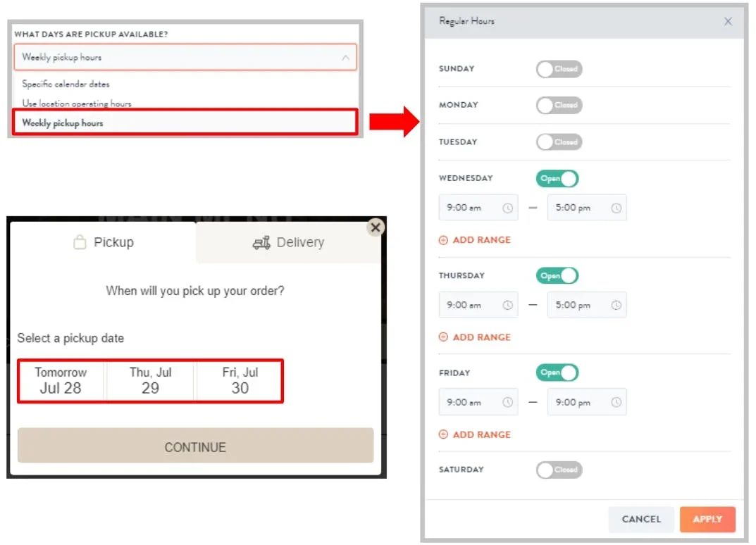Screen dimensions: 756x545
Task: Pick Fri, Jul 30 pickup date
Action: 240,381
